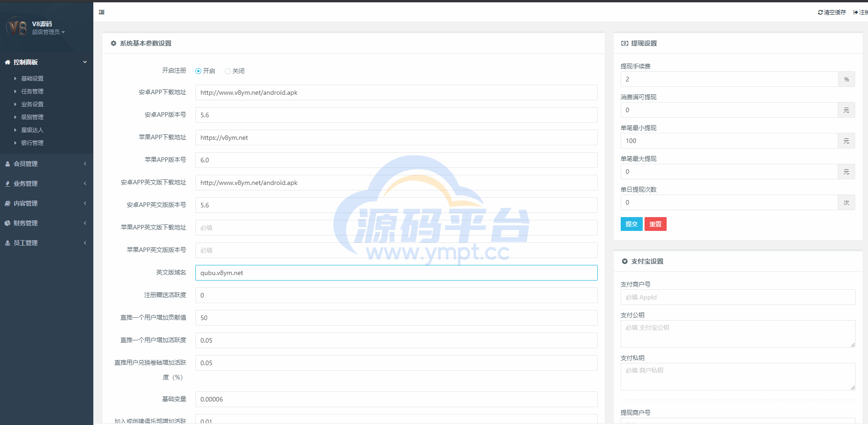The width and height of the screenshot is (868, 425).
Task: Click the 安卓APP英文版下载地址 input field
Action: pyautogui.click(x=396, y=183)
